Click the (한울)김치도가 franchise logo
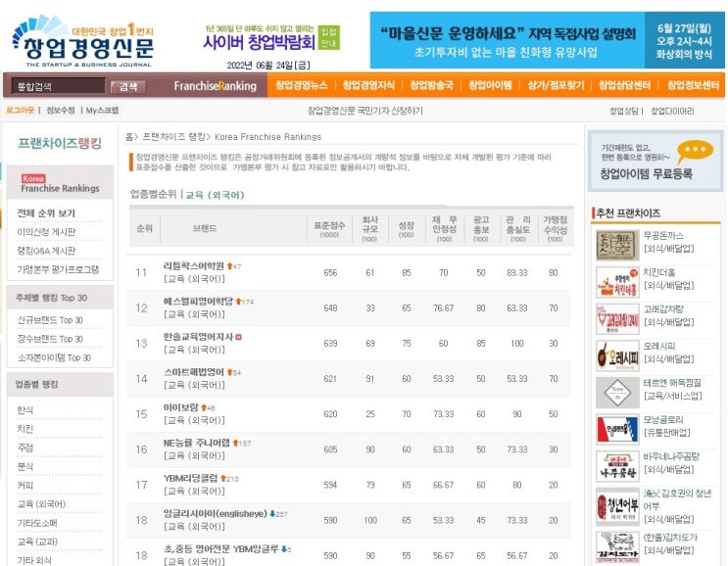728x566 pixels. point(617,547)
